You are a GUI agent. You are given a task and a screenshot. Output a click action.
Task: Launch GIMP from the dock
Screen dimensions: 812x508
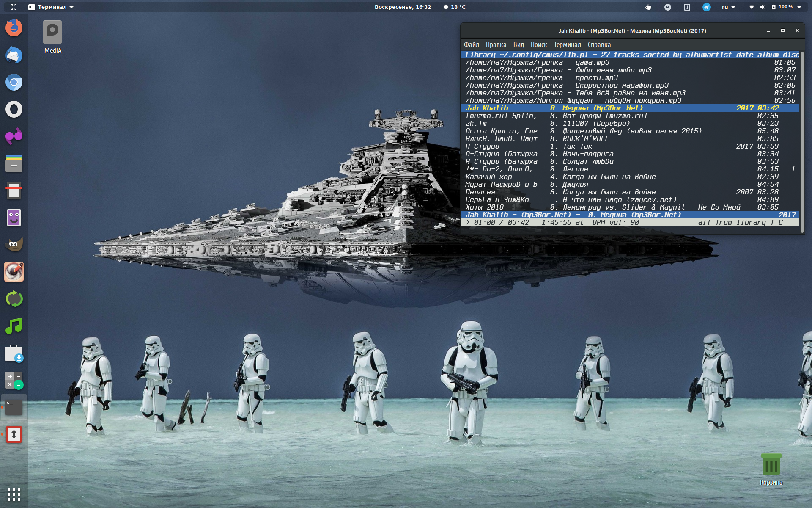(x=14, y=245)
